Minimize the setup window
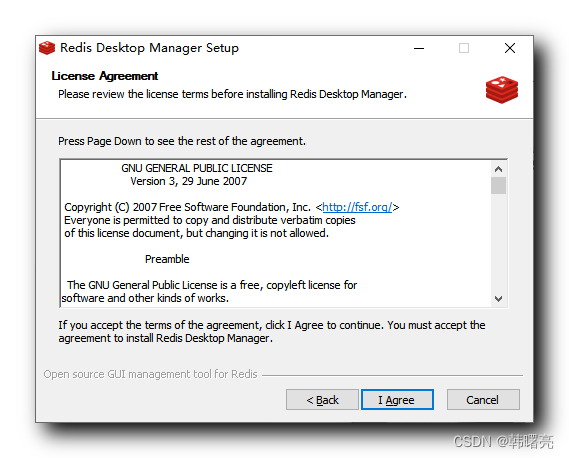Image resolution: width=569 pixels, height=458 pixels. click(x=419, y=48)
